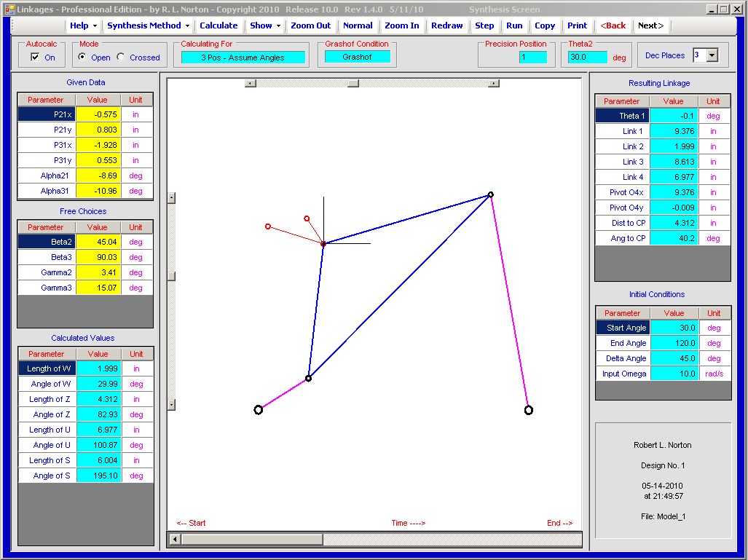
Task: Click the Redraw button
Action: pyautogui.click(x=447, y=25)
